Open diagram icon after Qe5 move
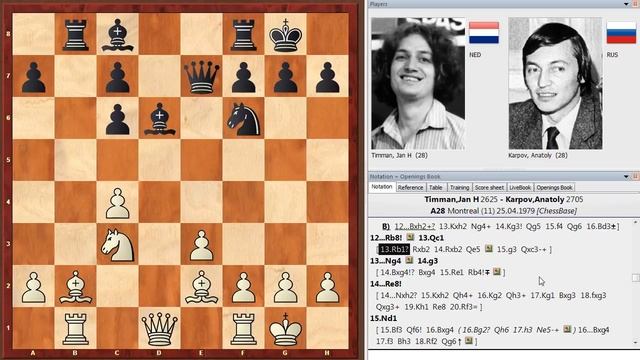The height and width of the screenshot is (360, 640). (x=489, y=249)
